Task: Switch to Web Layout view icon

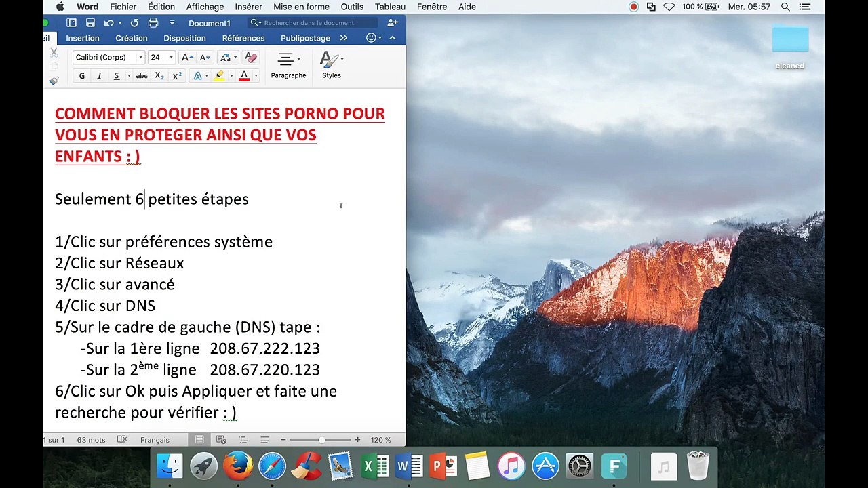Action: click(221, 440)
